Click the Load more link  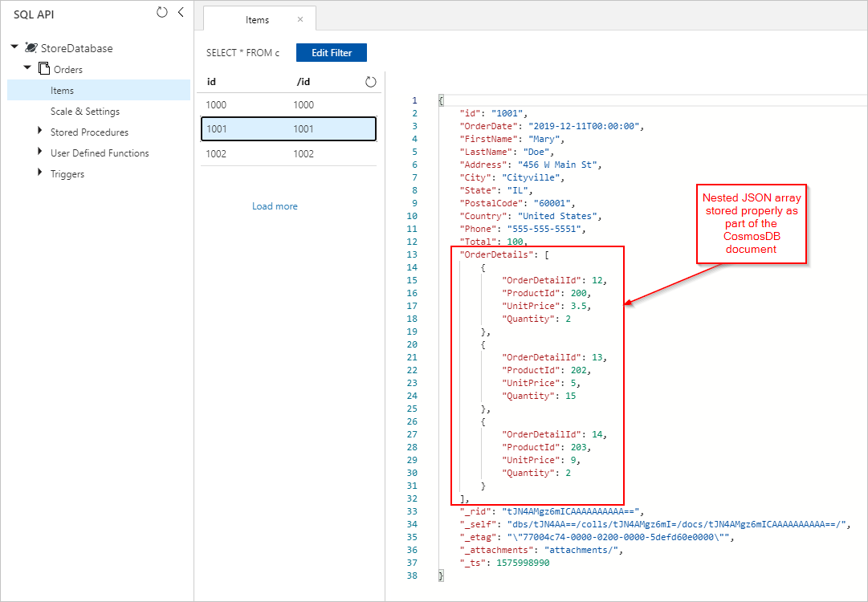275,206
